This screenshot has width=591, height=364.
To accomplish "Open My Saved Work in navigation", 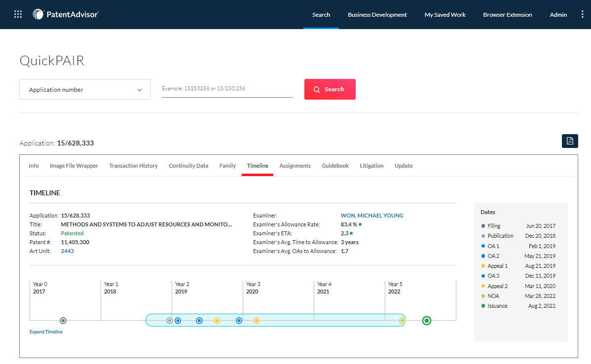I will point(445,15).
